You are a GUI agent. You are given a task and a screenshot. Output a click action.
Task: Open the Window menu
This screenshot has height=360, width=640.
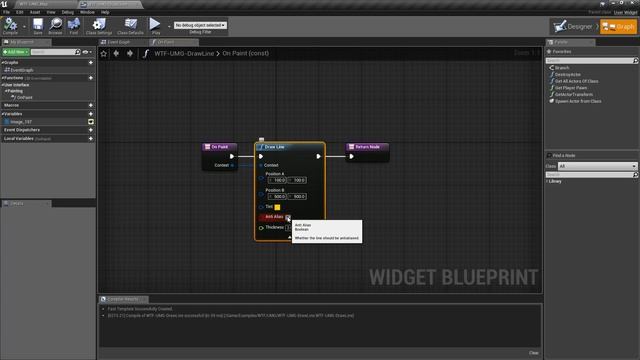pos(87,12)
